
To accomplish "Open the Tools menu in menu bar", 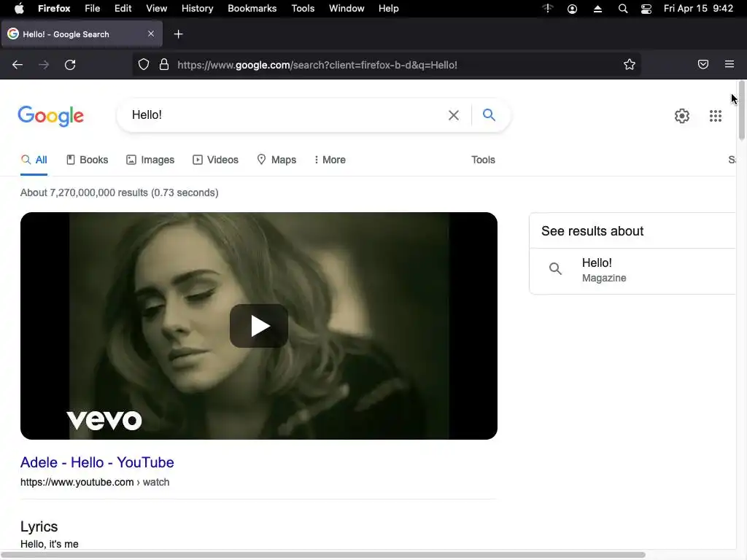I will 303,9.
